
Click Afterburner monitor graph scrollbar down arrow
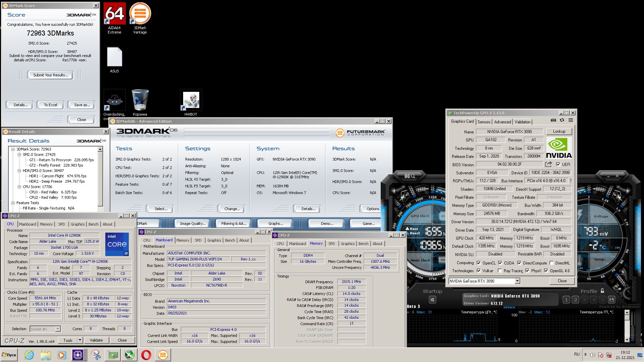(627, 340)
